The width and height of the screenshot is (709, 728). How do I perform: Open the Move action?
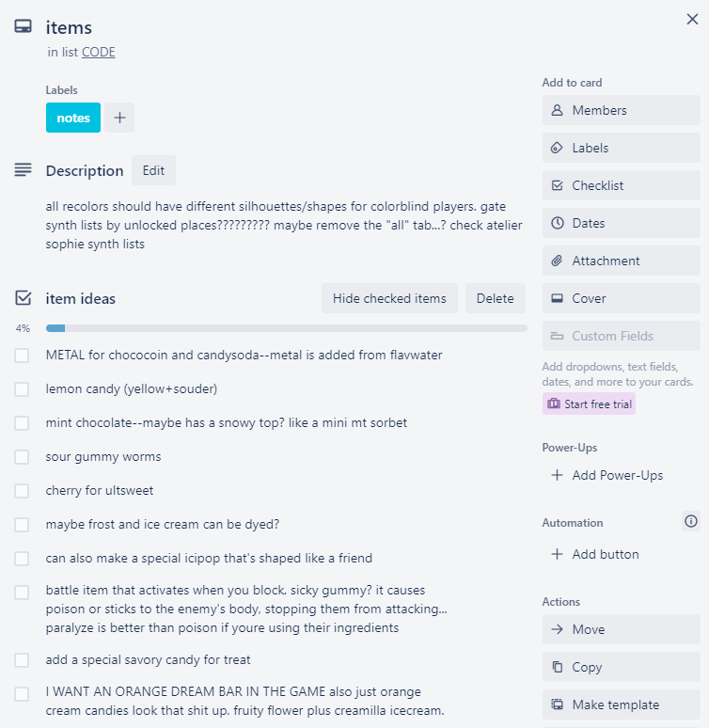[x=621, y=629]
